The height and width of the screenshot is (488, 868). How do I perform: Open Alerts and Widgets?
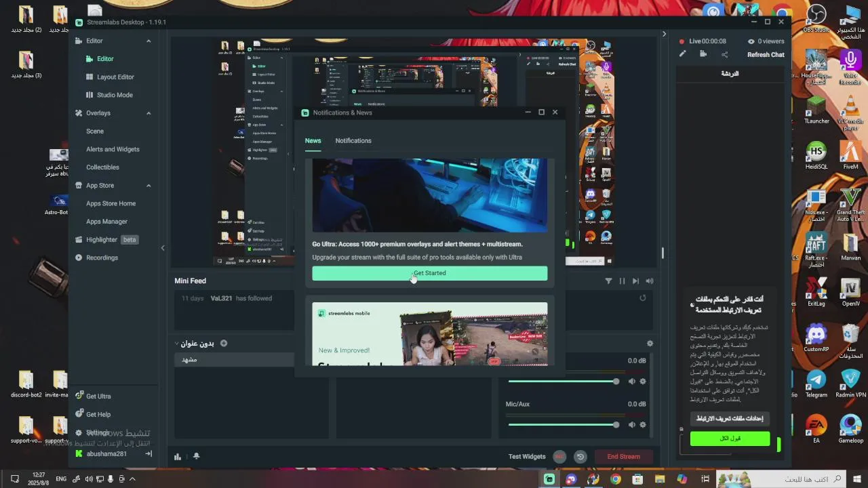click(x=113, y=149)
